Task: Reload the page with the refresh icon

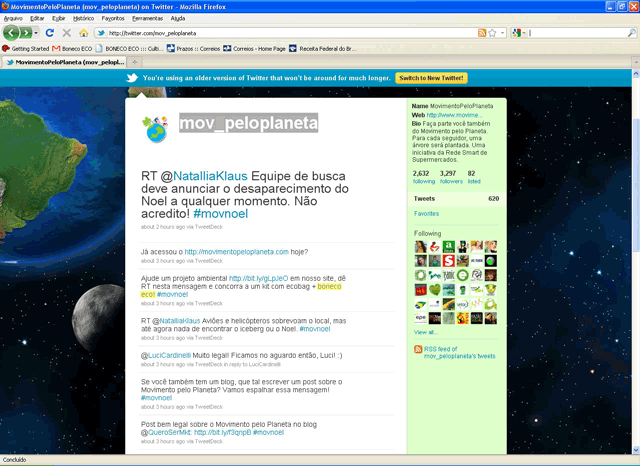Action: pyautogui.click(x=50, y=33)
